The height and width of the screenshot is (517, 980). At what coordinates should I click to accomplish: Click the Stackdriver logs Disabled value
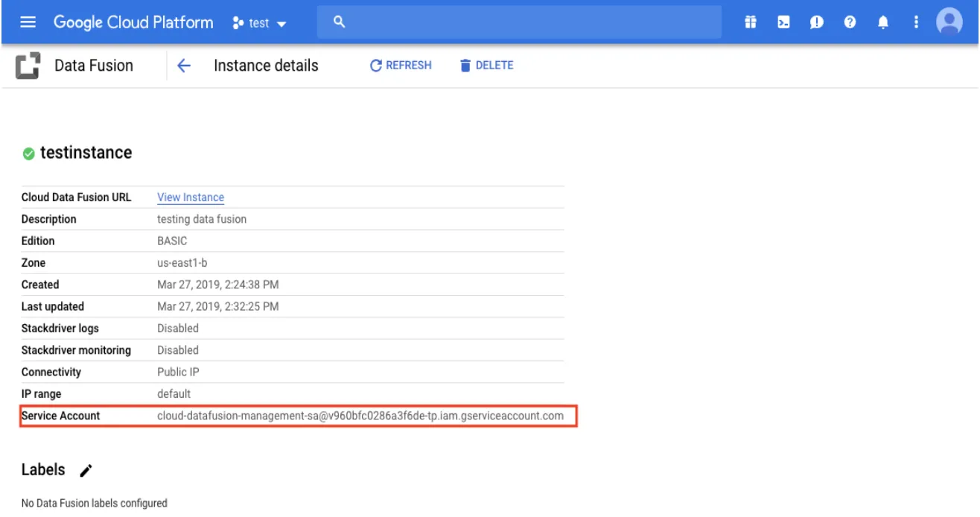178,328
